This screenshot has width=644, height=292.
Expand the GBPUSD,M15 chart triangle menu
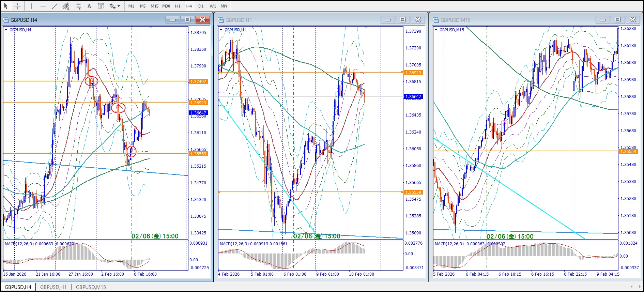coord(436,30)
